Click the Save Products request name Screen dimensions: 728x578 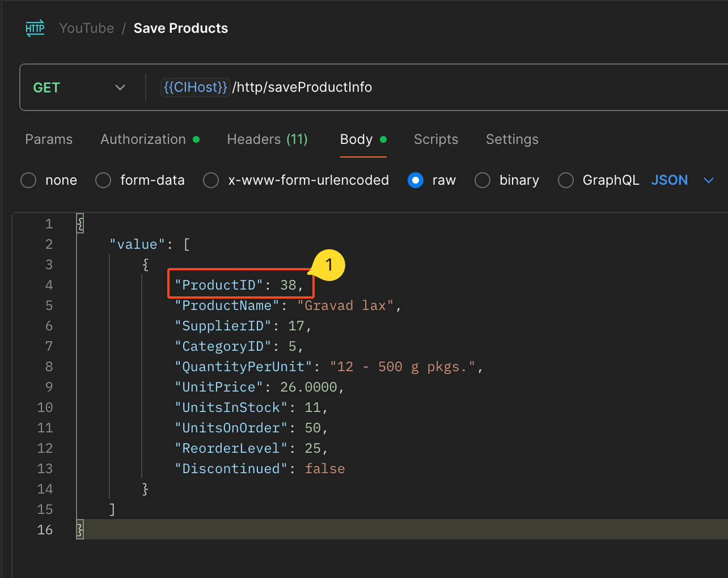[180, 28]
